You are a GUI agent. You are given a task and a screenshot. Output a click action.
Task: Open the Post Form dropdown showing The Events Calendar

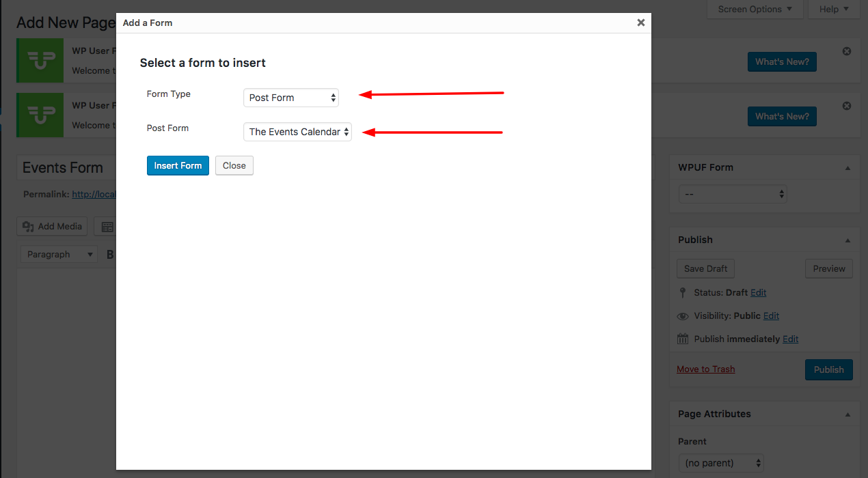pos(297,132)
